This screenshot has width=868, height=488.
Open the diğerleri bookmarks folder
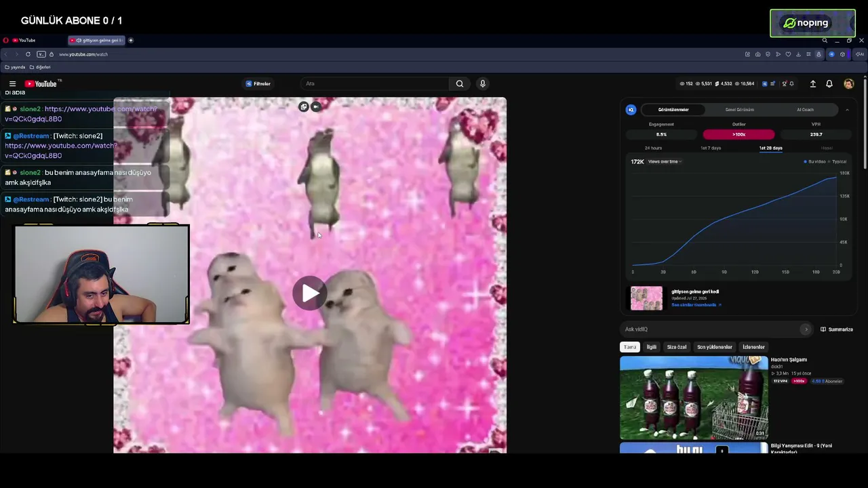(40, 67)
